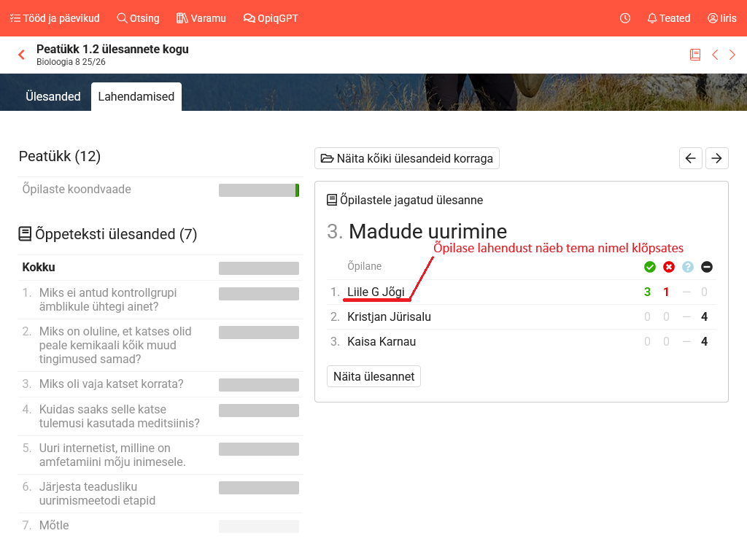The height and width of the screenshot is (560, 747).
Task: Switch to the Ülesanded tab
Action: (x=53, y=96)
